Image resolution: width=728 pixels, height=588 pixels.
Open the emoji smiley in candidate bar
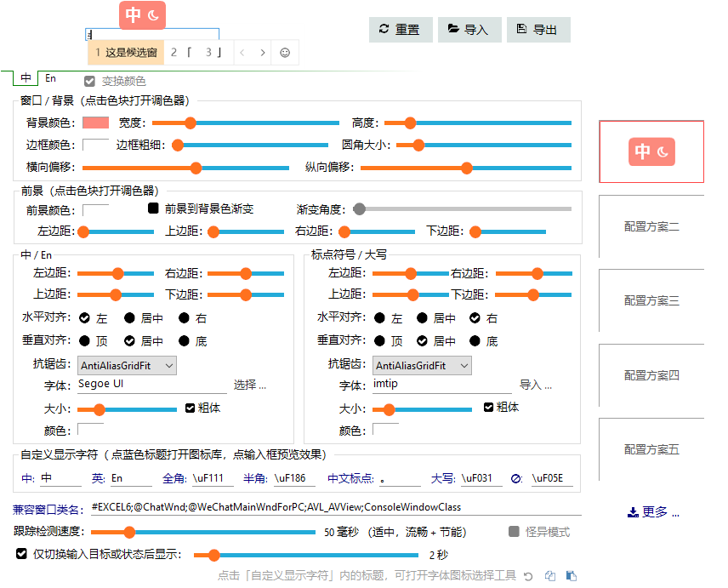(285, 53)
